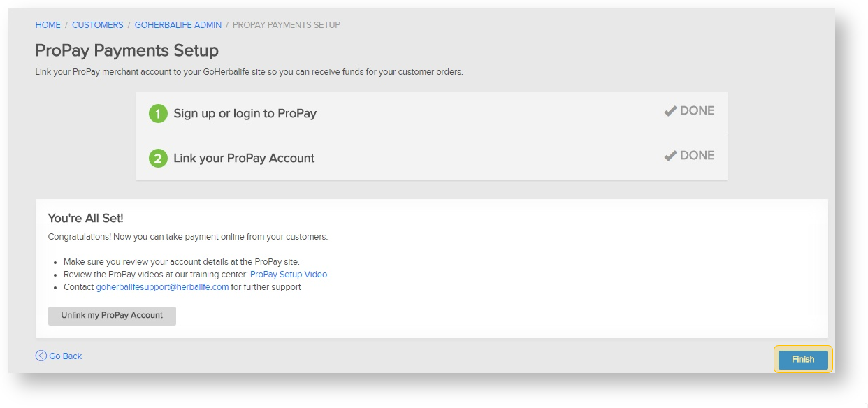868x408 pixels.
Task: Click the circular back arrow icon near Go Back
Action: pos(41,356)
